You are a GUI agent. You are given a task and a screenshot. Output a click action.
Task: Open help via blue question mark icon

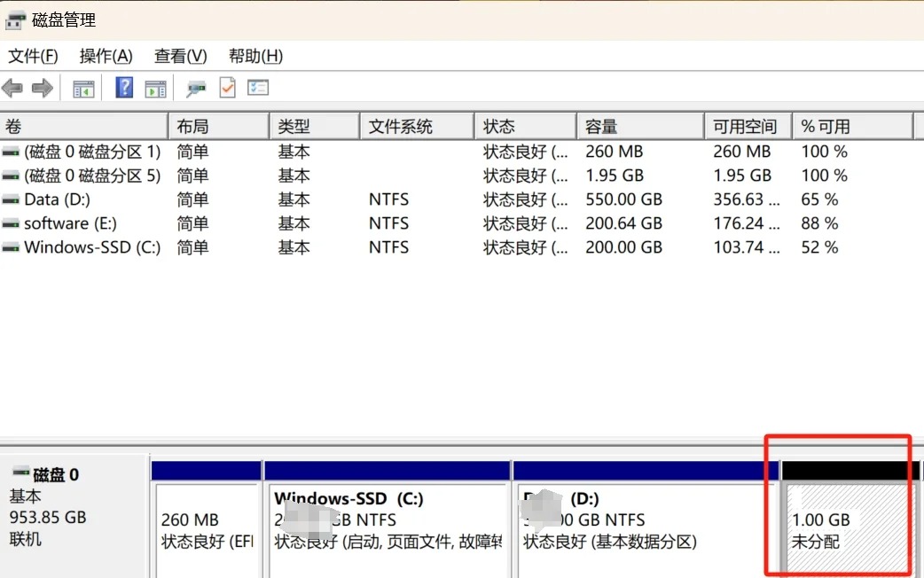point(125,88)
